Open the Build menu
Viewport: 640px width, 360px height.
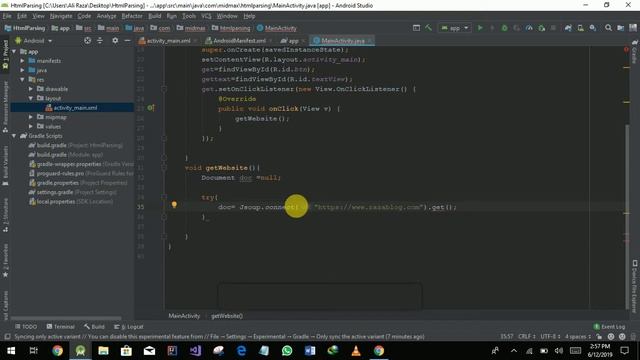click(155, 16)
